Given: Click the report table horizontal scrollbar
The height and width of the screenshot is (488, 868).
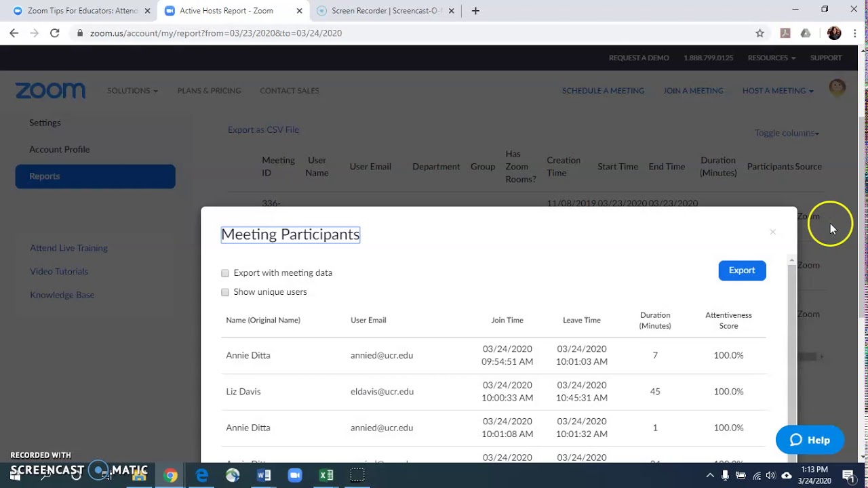Looking at the screenshot, I should [807, 357].
